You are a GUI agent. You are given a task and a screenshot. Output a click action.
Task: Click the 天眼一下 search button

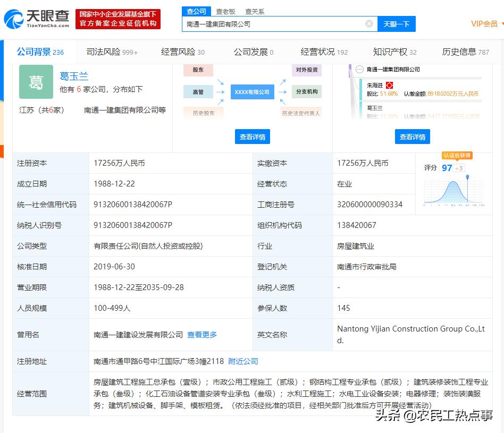pyautogui.click(x=396, y=24)
